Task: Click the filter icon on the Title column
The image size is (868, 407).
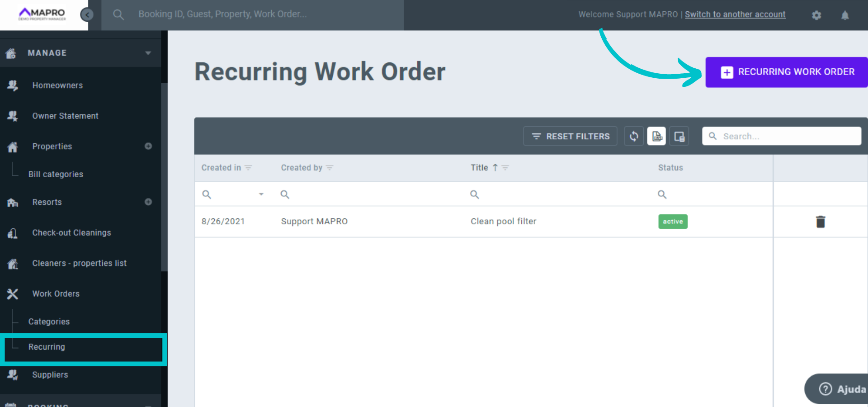Action: pyautogui.click(x=505, y=167)
